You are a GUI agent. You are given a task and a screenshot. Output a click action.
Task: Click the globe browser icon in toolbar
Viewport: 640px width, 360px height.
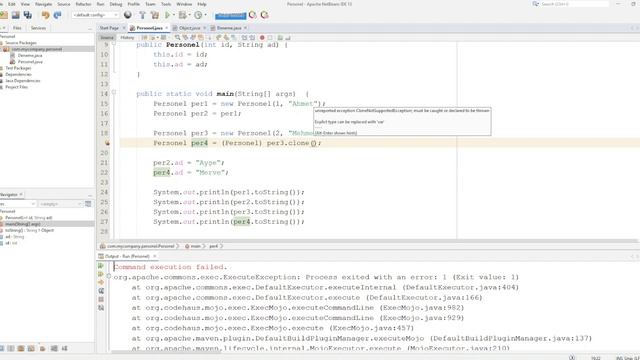pyautogui.click(x=128, y=15)
